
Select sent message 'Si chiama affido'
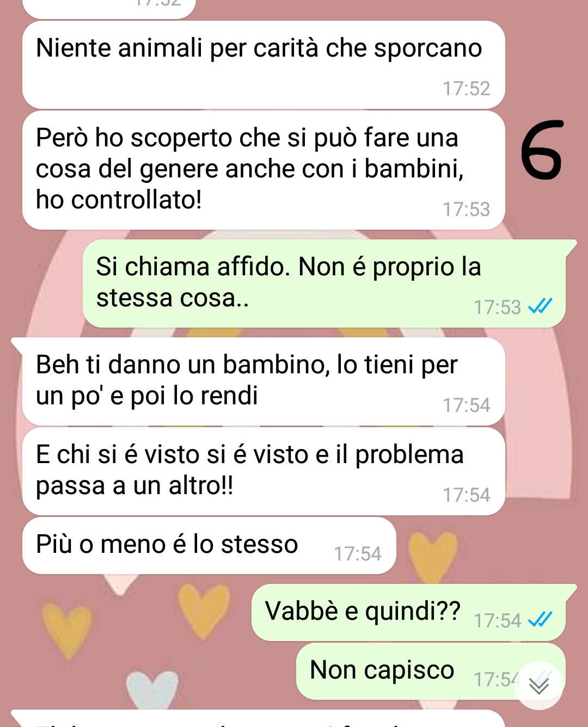pyautogui.click(x=324, y=284)
